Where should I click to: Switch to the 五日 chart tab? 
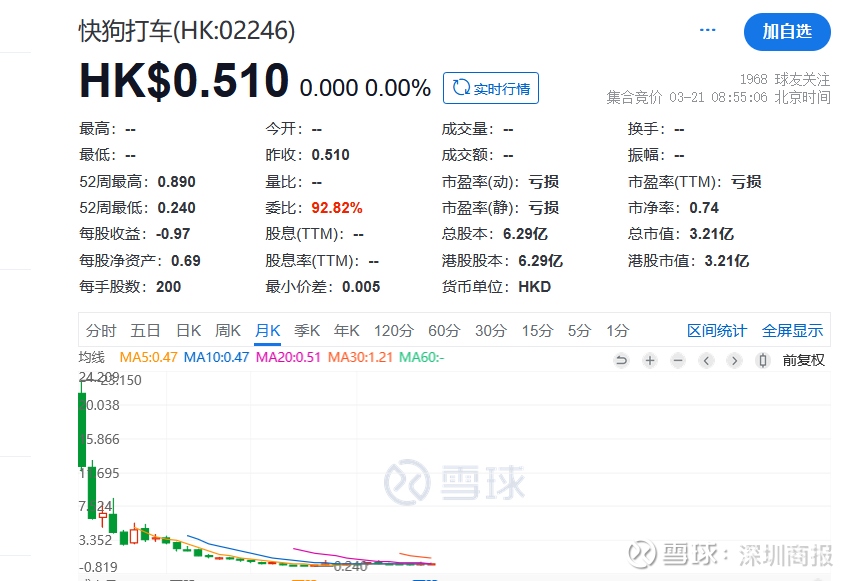[x=145, y=330]
